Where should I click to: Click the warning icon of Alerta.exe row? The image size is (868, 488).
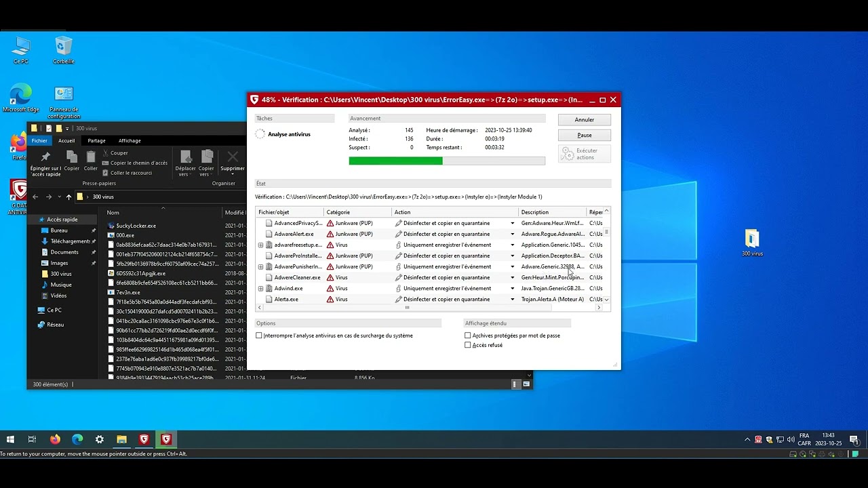click(330, 299)
